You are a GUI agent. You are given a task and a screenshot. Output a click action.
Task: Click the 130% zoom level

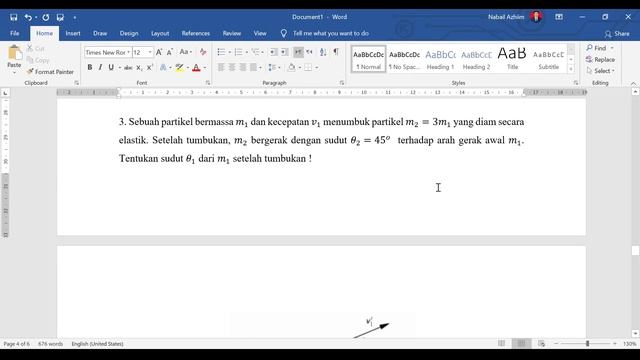tap(629, 344)
